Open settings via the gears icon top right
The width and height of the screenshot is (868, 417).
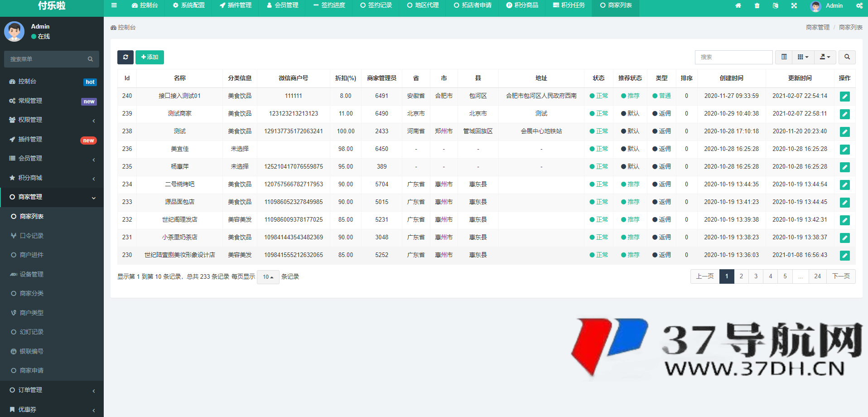[859, 6]
